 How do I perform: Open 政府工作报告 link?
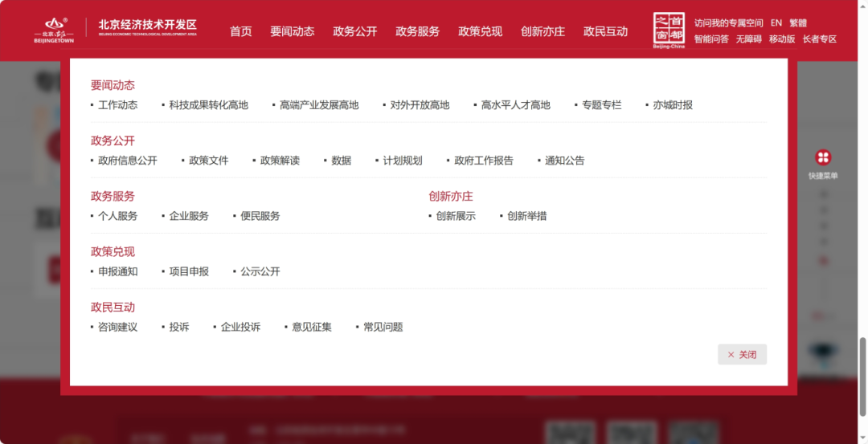[483, 161]
